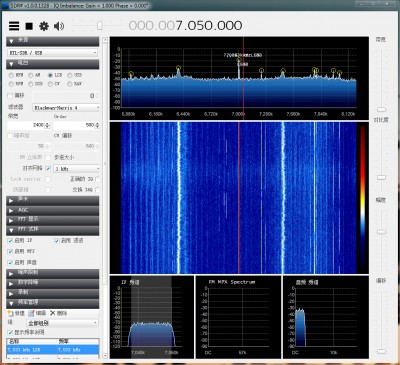Click the Order 500 stepper arrows
Screen dimensions: 400x365
(x=97, y=125)
